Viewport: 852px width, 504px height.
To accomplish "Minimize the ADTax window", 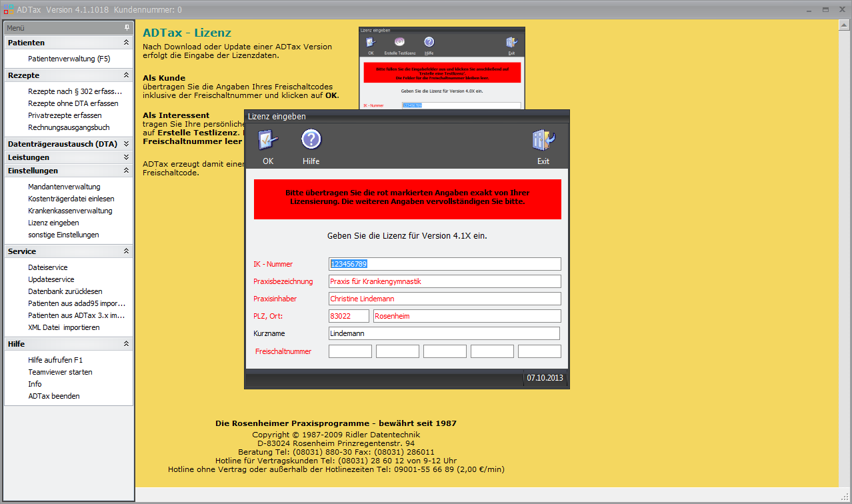I will point(809,10).
